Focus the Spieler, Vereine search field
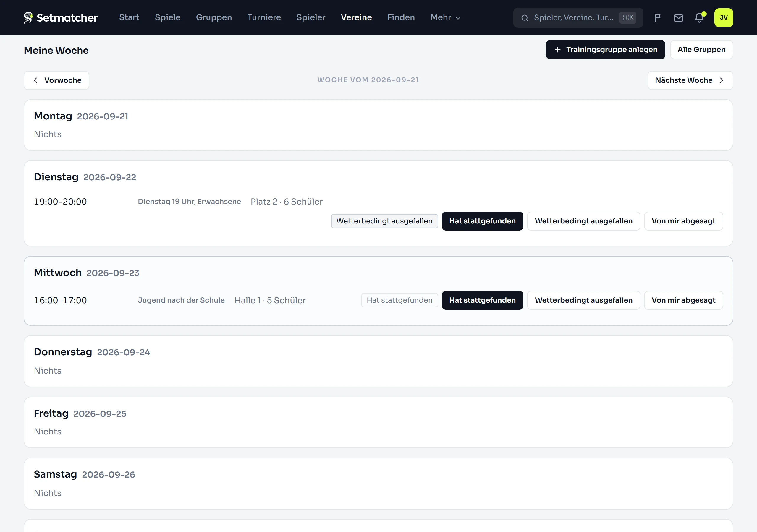Image resolution: width=757 pixels, height=532 pixels. coord(578,18)
